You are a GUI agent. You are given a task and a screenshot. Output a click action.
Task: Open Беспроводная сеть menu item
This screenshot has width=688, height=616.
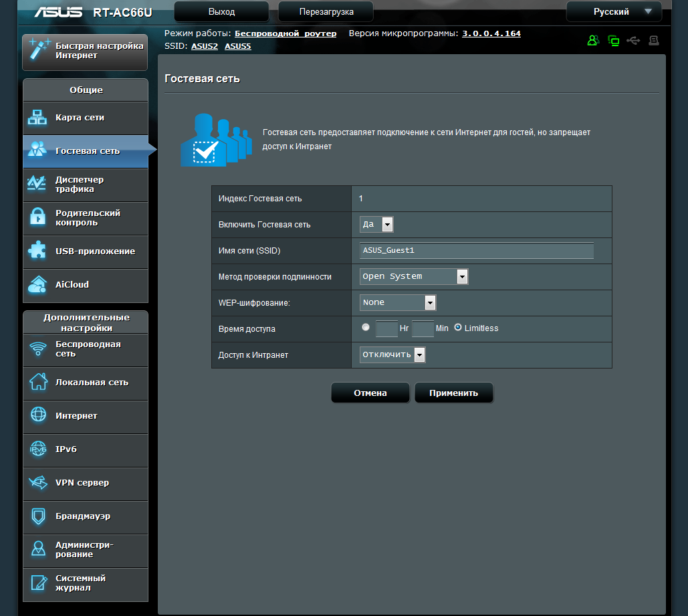tap(86, 350)
